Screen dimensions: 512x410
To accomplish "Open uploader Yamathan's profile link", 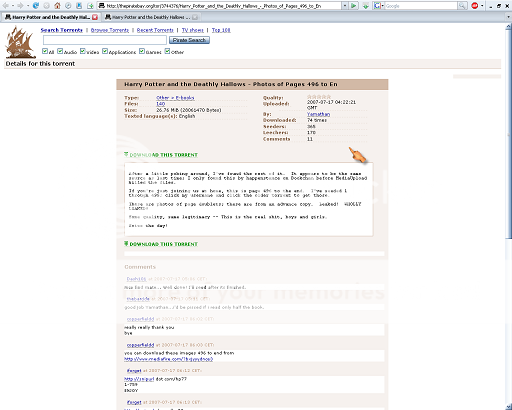I will coord(318,114).
